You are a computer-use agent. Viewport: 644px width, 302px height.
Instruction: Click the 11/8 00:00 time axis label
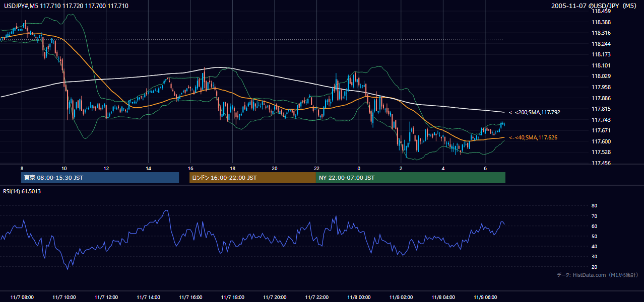tap(359, 297)
